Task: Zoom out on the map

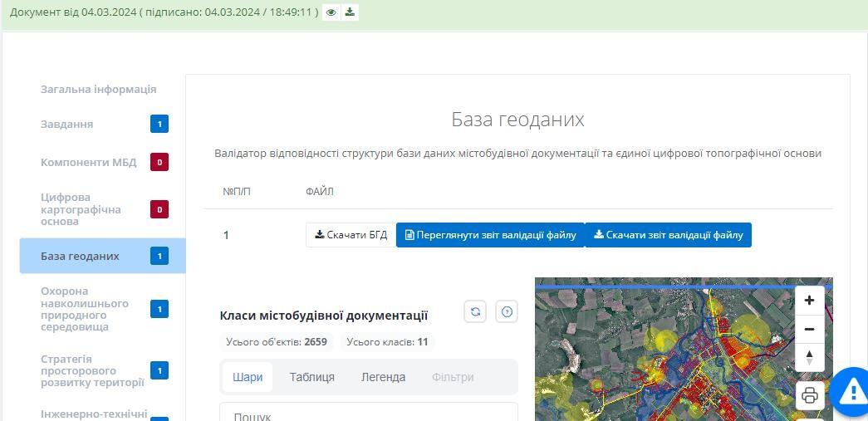Action: click(x=809, y=329)
